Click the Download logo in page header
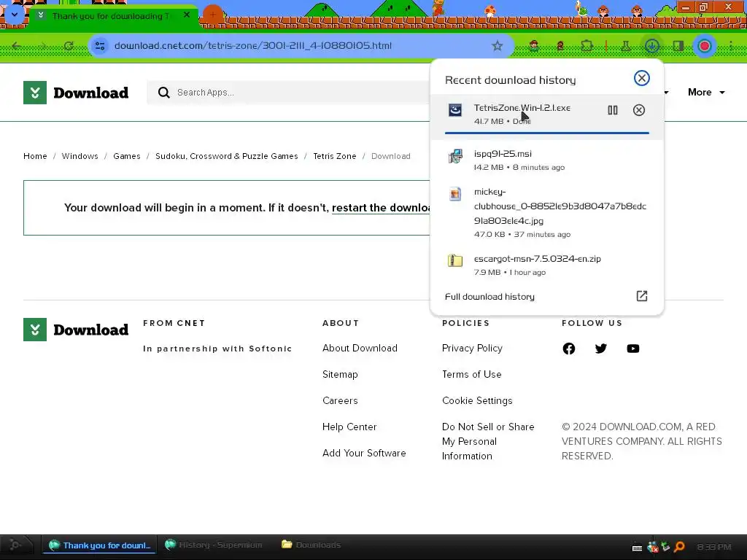The height and width of the screenshot is (560, 747). 76,93
